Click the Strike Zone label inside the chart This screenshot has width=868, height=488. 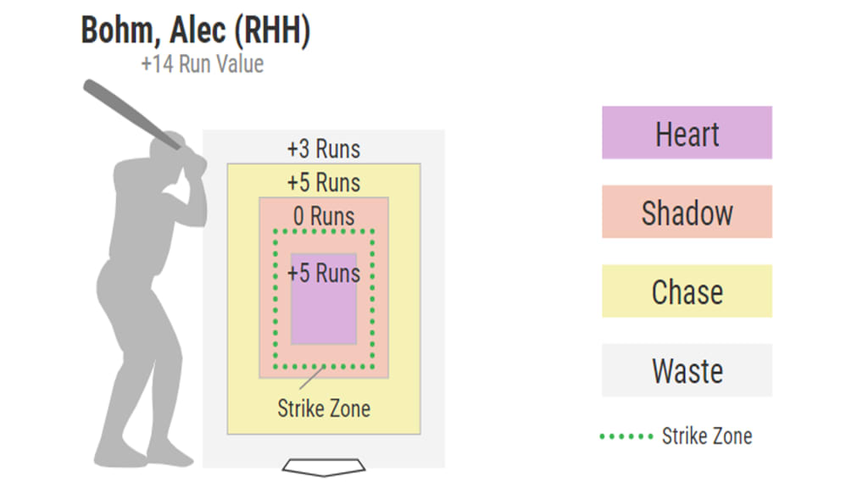[324, 409]
